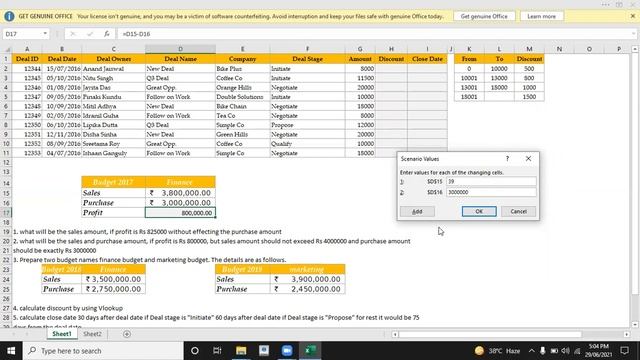Screen dimensions: 640x360
Task: Click the info icon in warning banner
Action: [x=9, y=16]
